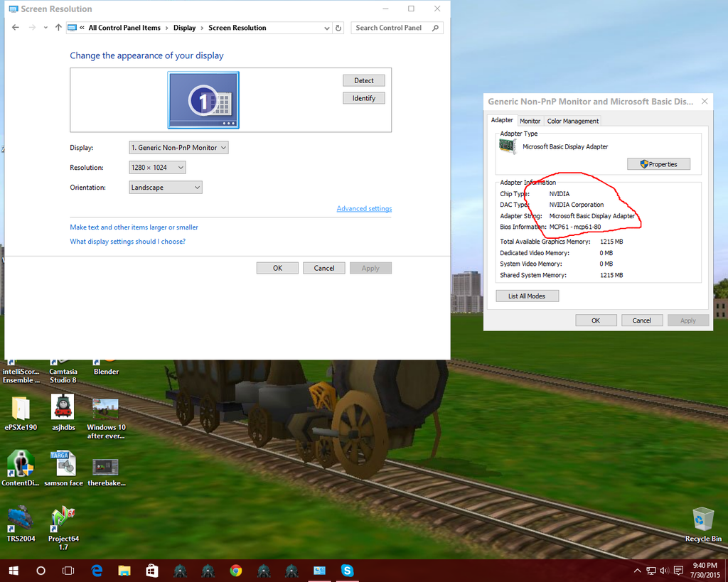
Task: Switch to Skype on the taskbar
Action: [347, 571]
